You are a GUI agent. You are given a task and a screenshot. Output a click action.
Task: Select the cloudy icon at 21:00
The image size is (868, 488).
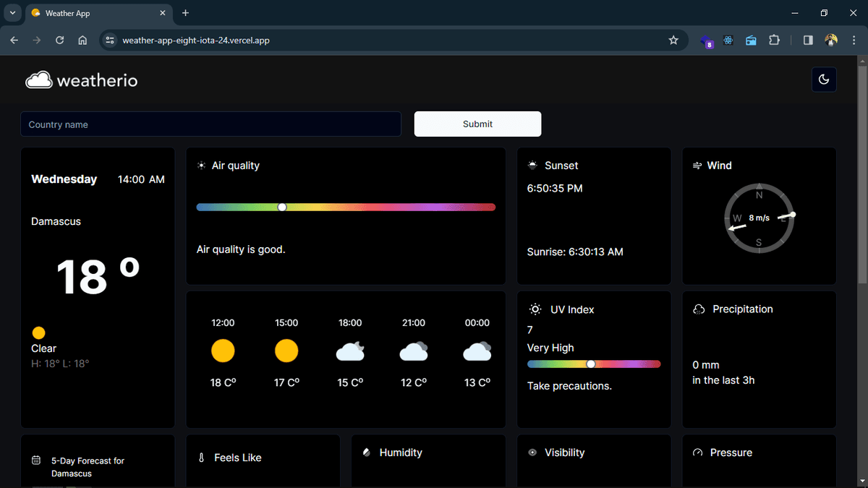click(x=413, y=351)
